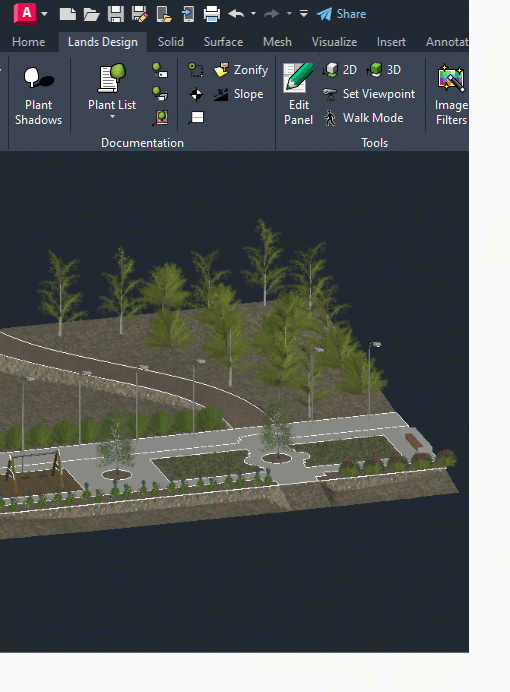Undo the last action
510x692 pixels.
[x=236, y=14]
